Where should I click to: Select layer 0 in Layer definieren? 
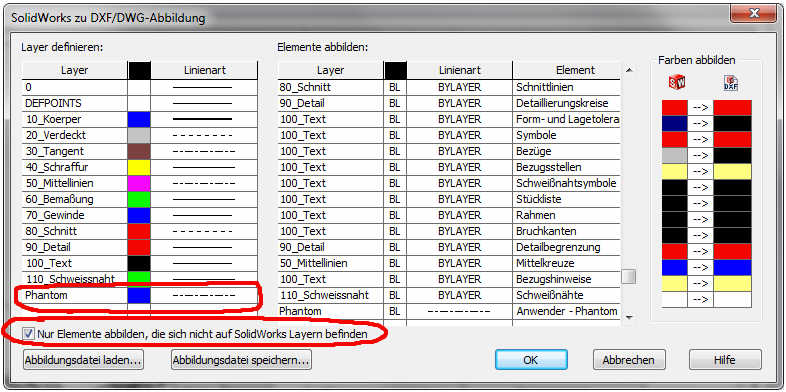pyautogui.click(x=74, y=87)
